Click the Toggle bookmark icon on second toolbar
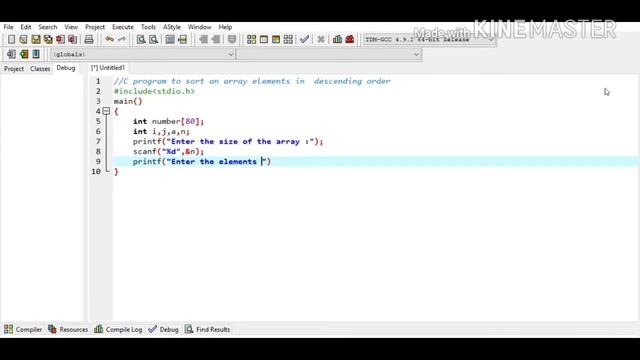The image size is (640, 360). point(24,54)
